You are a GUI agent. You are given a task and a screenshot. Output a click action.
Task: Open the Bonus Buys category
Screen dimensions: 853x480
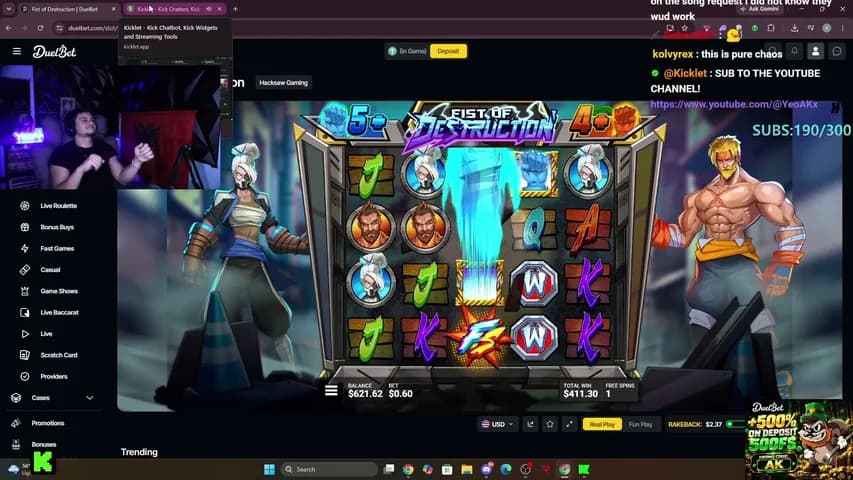57,227
